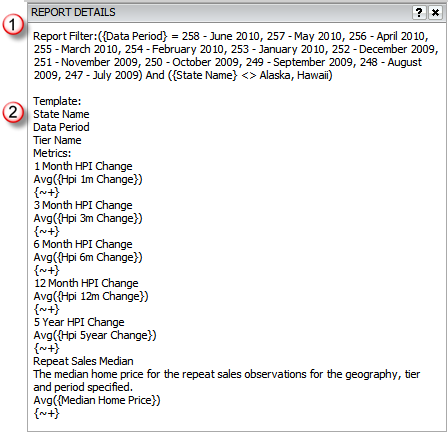Click the Avg({Hpi 12m Change}) formula

tap(91, 296)
